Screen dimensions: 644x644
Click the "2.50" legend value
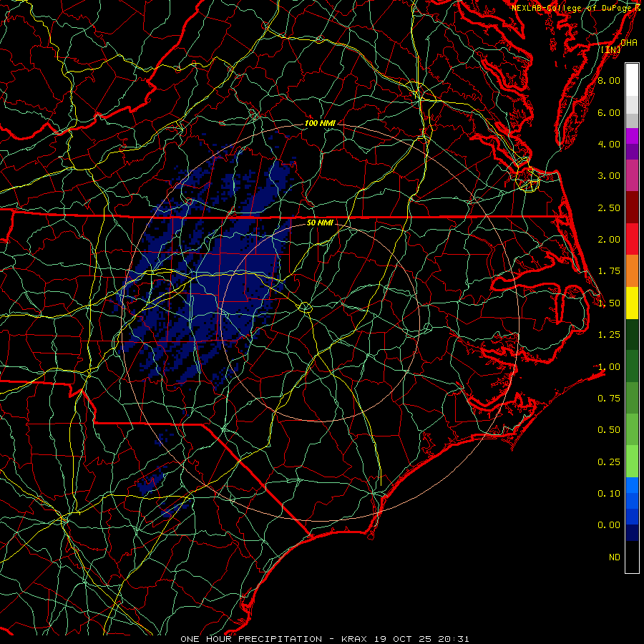point(609,208)
